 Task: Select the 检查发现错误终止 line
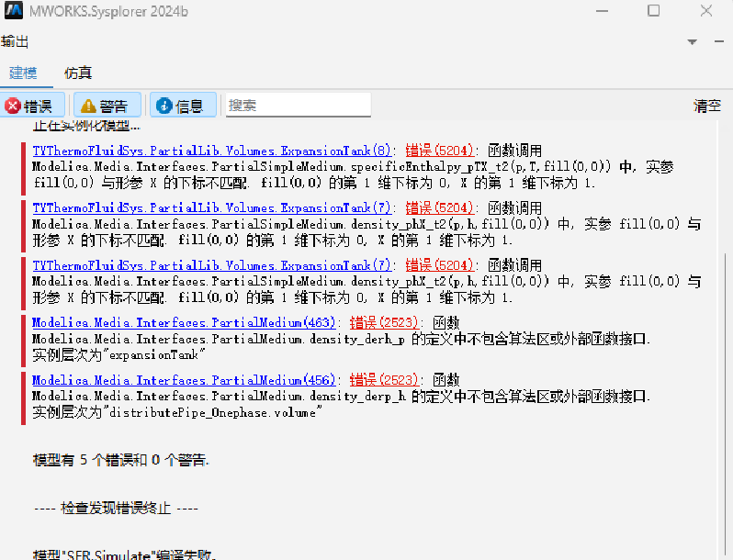click(116, 508)
